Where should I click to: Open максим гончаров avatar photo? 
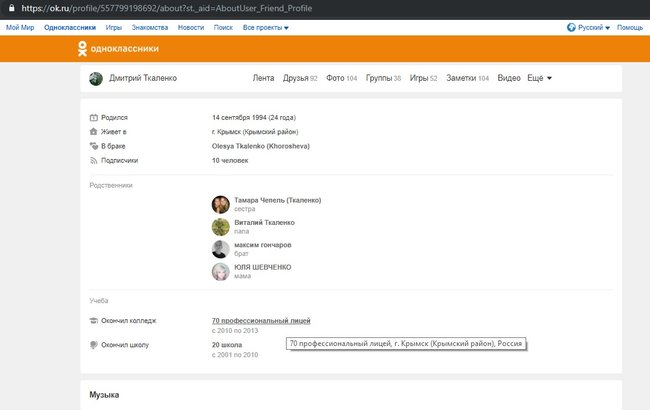tap(221, 249)
